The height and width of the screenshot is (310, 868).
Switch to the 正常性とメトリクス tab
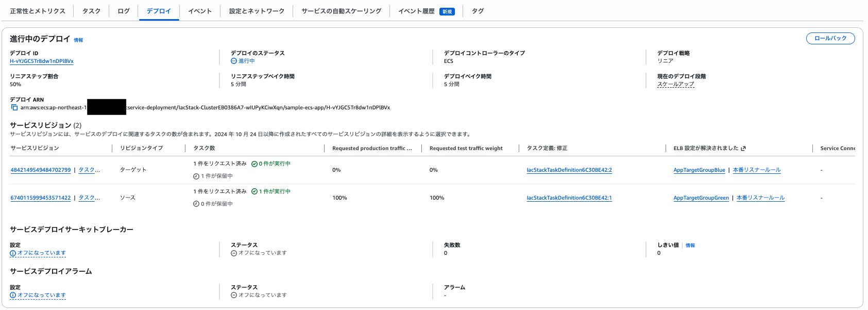(x=38, y=11)
